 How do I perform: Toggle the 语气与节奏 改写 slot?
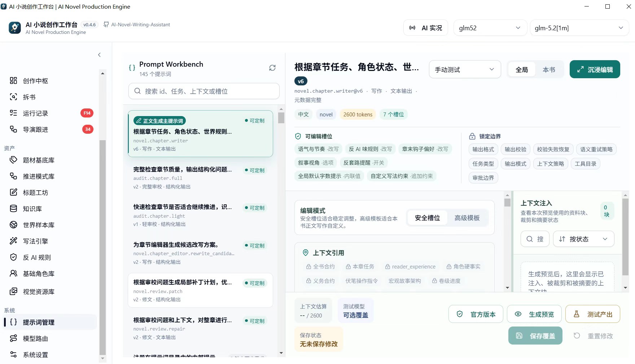click(x=318, y=149)
